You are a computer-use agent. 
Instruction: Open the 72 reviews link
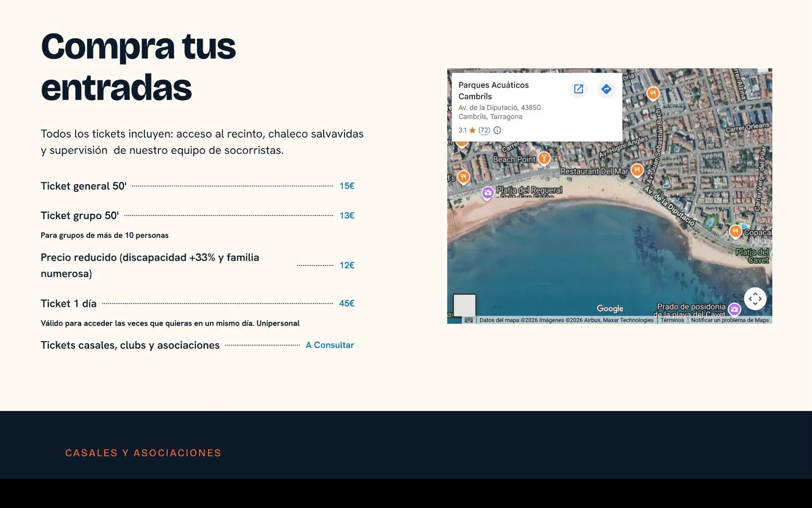(484, 130)
